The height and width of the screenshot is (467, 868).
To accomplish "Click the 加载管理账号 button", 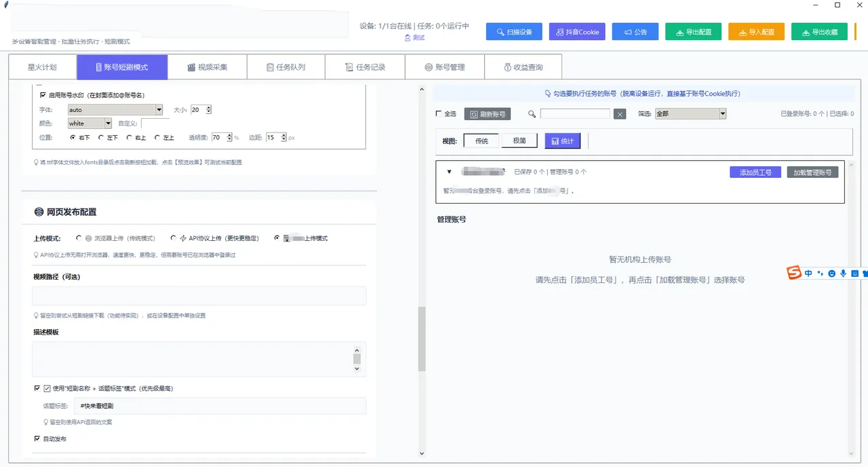I will coord(812,172).
